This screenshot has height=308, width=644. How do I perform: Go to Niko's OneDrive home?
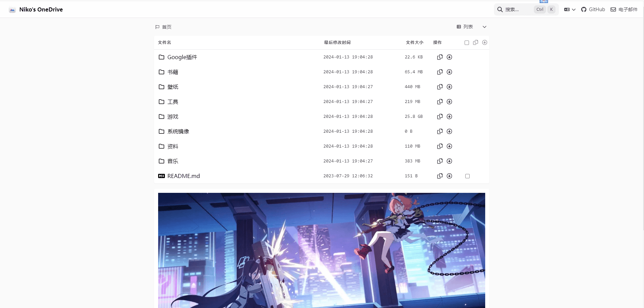point(36,9)
